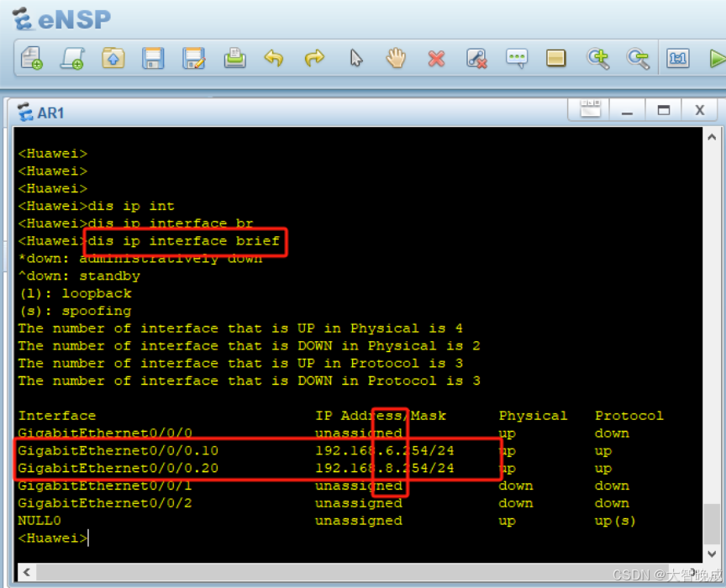The image size is (726, 588).
Task: Click the new sample topology icon
Action: [x=72, y=58]
